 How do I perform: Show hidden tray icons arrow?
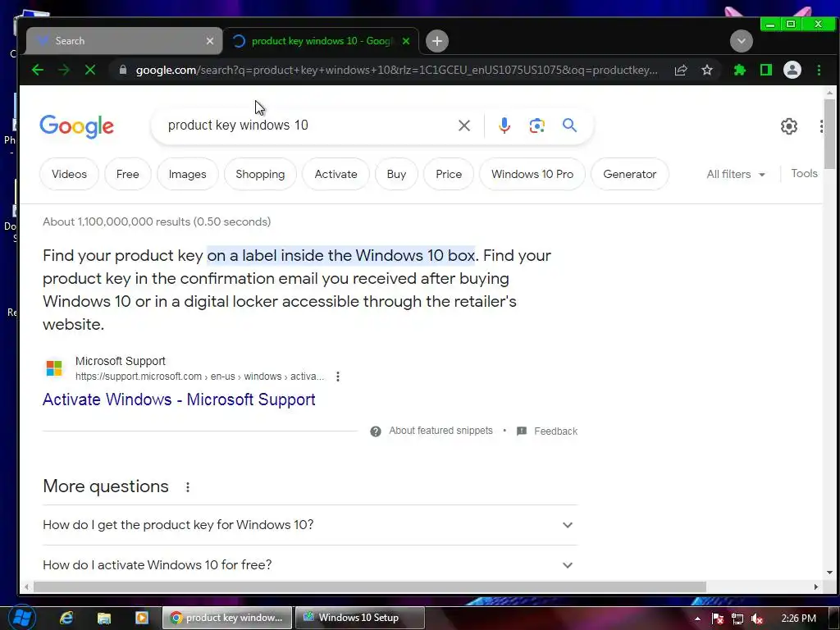coord(697,619)
